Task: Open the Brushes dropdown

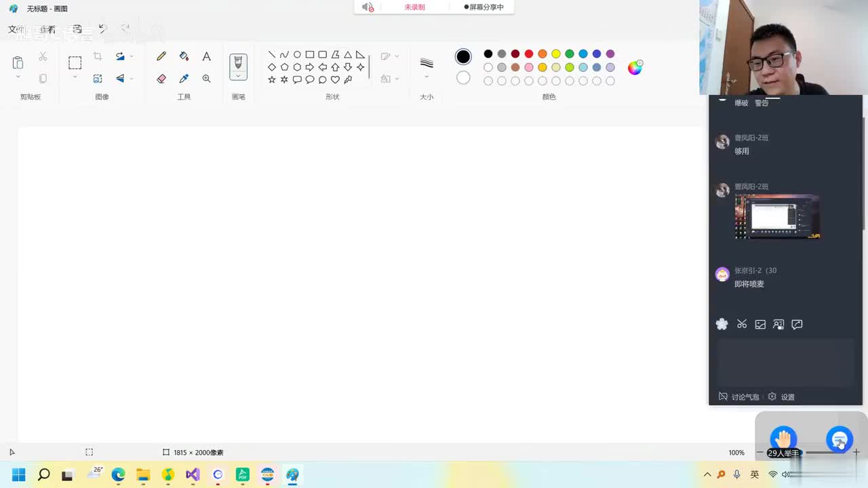Action: [238, 76]
